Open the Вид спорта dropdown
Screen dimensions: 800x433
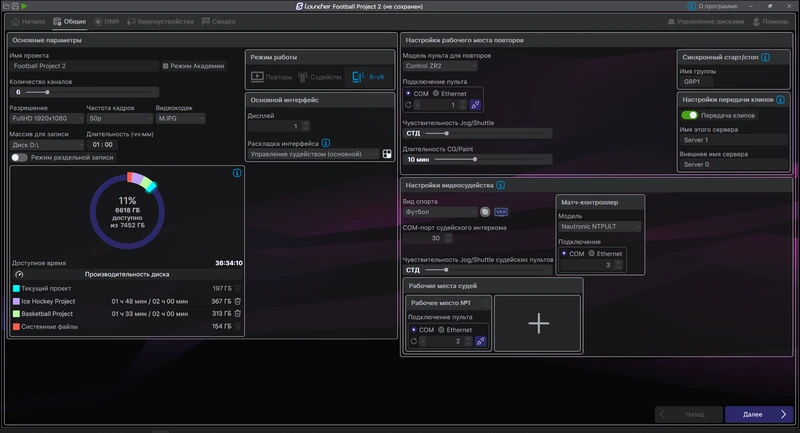(x=438, y=212)
